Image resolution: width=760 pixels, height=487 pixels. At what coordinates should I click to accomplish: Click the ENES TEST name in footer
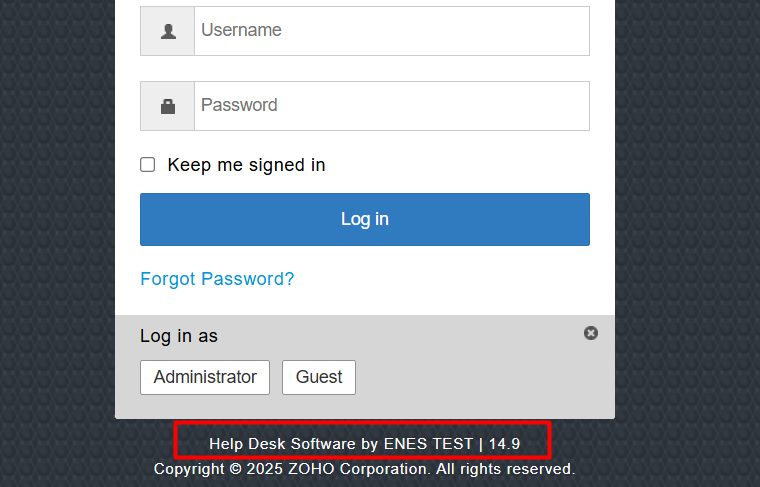428,444
